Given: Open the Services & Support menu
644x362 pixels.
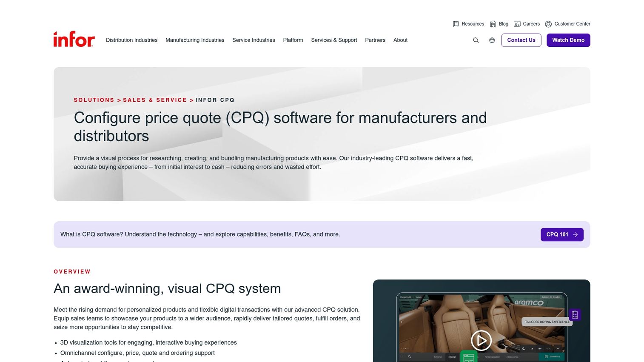Looking at the screenshot, I should pyautogui.click(x=334, y=40).
